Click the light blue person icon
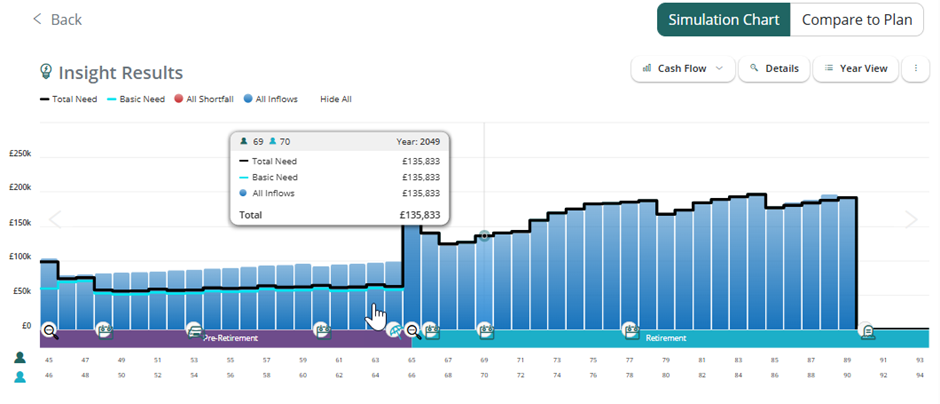This screenshot has width=940, height=404. pyautogui.click(x=20, y=376)
